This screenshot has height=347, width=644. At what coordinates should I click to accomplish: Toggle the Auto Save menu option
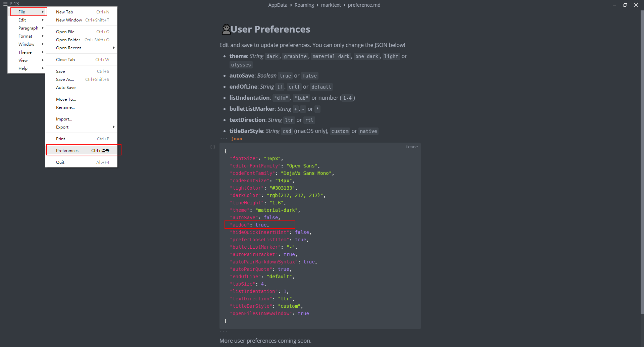pyautogui.click(x=81, y=87)
